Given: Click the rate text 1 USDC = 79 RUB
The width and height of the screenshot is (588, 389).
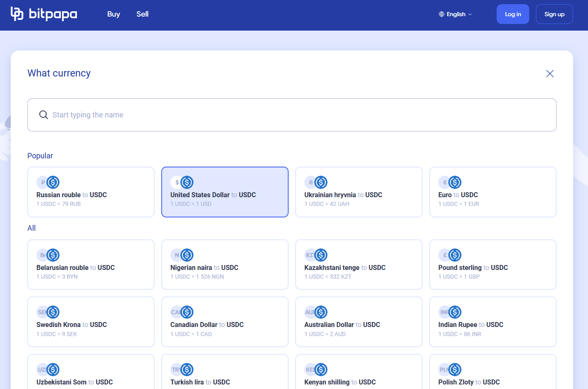Looking at the screenshot, I should [x=58, y=204].
